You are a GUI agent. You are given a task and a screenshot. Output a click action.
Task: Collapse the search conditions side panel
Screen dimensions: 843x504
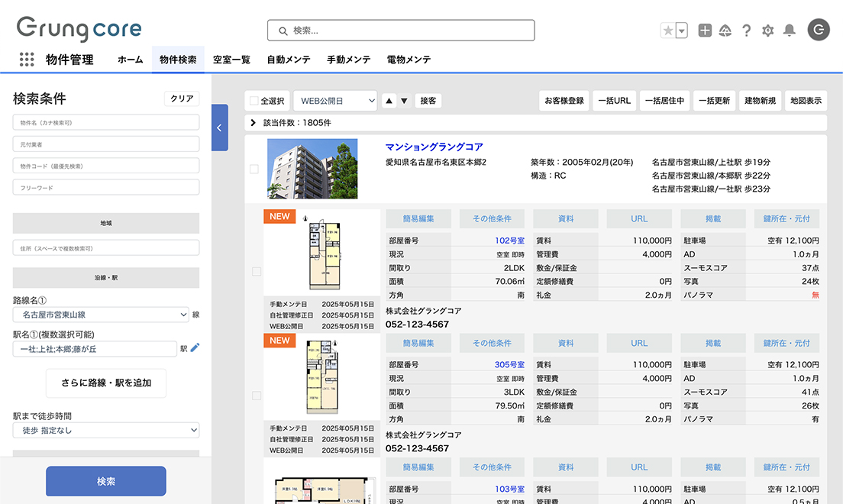point(219,128)
